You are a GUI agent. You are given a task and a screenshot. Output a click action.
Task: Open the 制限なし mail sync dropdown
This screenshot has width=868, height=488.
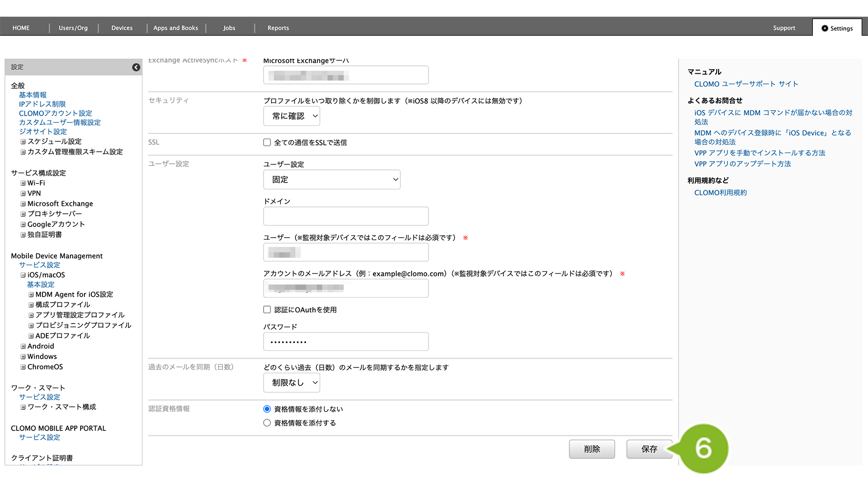point(291,383)
